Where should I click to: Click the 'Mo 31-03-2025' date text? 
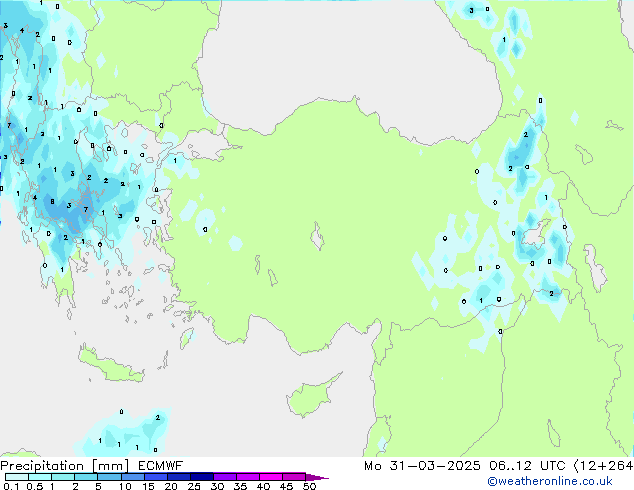pos(422,466)
